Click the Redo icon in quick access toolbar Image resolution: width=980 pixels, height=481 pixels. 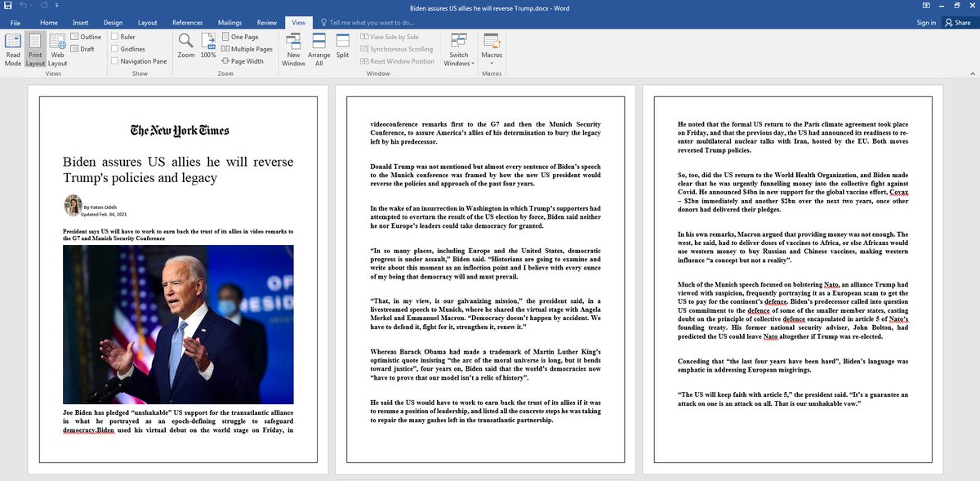(x=44, y=7)
